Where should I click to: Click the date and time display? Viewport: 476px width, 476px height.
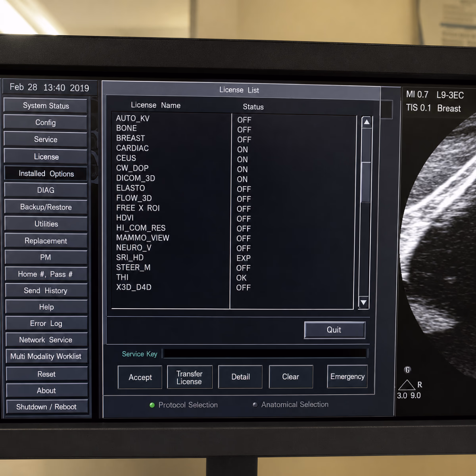(x=49, y=87)
